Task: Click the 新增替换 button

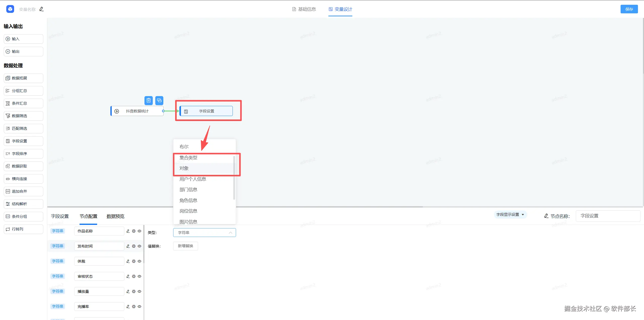Action: click(x=185, y=246)
